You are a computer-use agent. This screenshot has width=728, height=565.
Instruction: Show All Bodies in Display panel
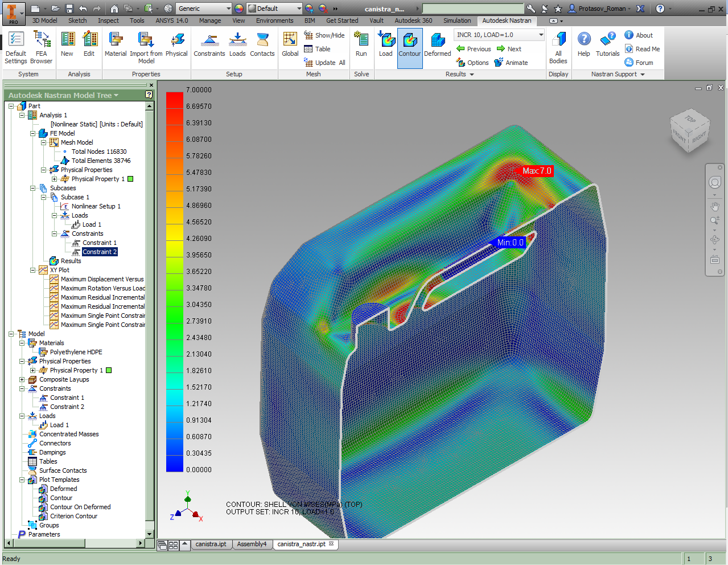pyautogui.click(x=558, y=47)
